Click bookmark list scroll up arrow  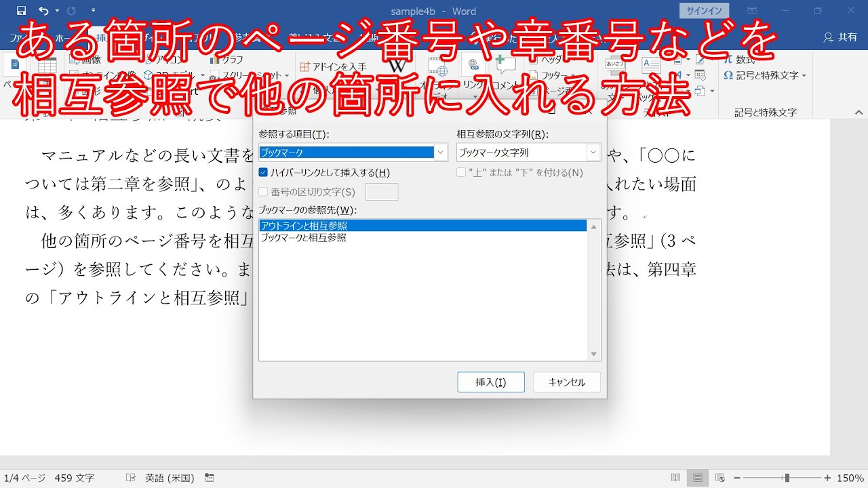click(594, 227)
